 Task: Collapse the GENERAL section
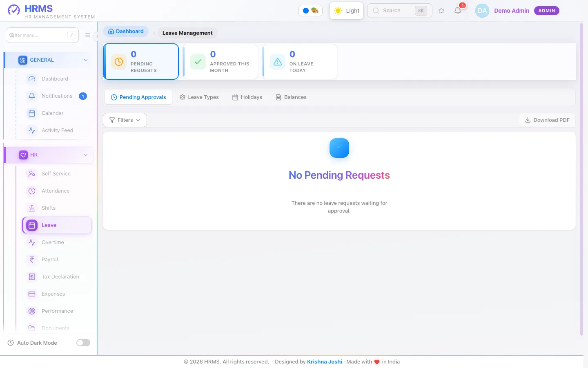click(49, 60)
